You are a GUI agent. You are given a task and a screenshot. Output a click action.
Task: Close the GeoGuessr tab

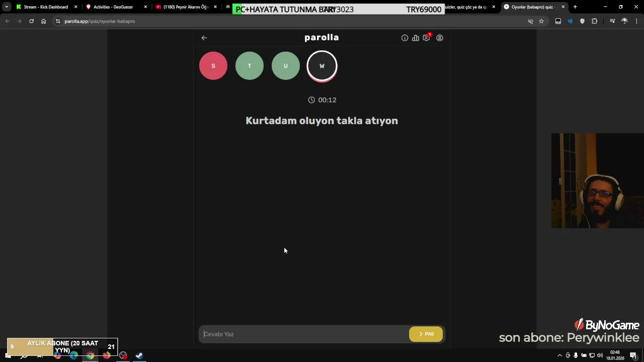(x=145, y=7)
